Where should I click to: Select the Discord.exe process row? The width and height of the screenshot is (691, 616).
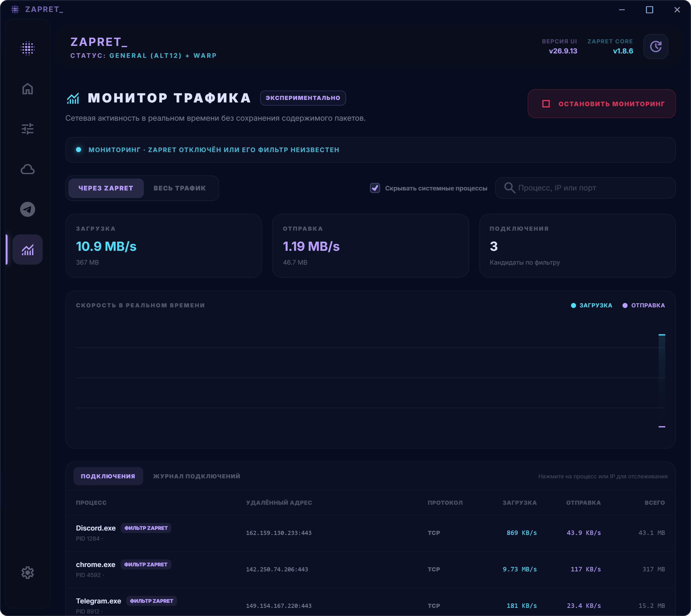click(370, 533)
